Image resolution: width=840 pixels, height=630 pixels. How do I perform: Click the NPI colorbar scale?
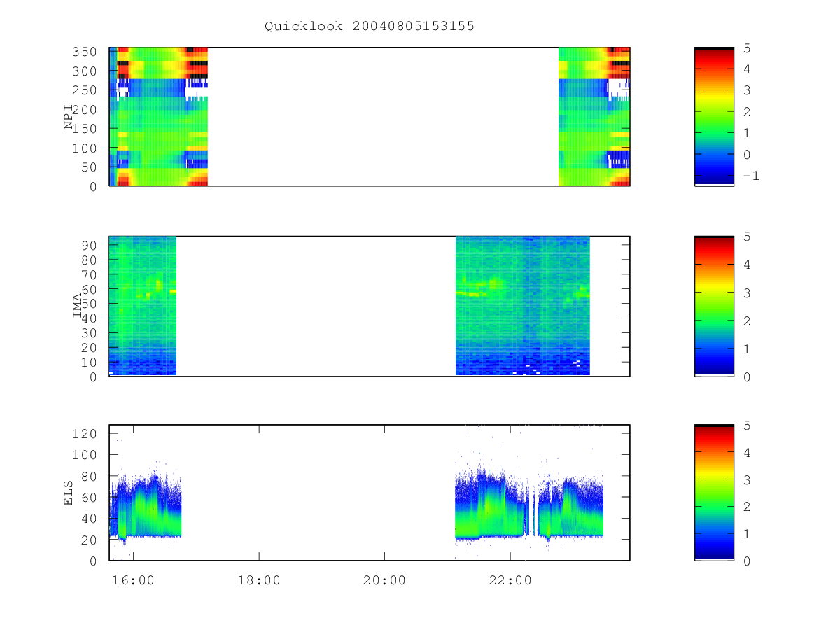click(714, 116)
